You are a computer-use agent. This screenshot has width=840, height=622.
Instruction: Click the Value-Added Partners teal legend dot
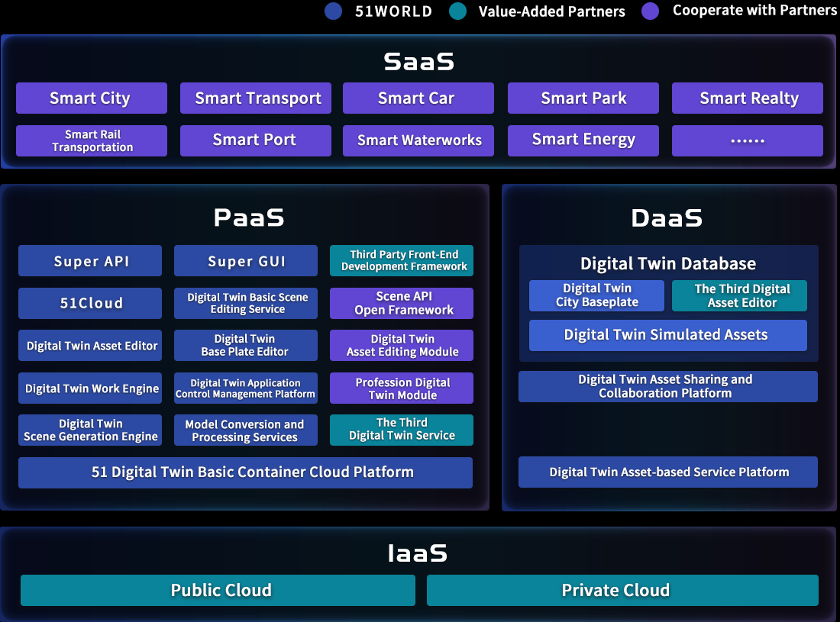457,11
